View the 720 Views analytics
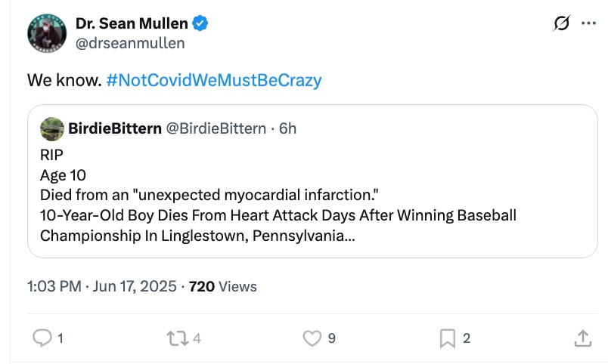 pyautogui.click(x=223, y=286)
